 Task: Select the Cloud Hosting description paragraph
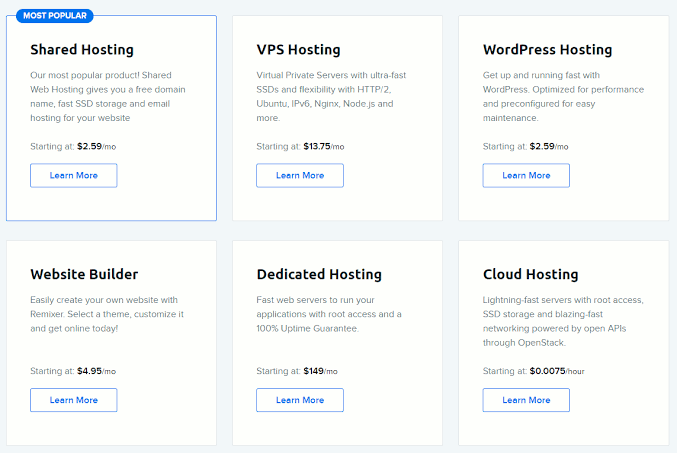point(563,321)
